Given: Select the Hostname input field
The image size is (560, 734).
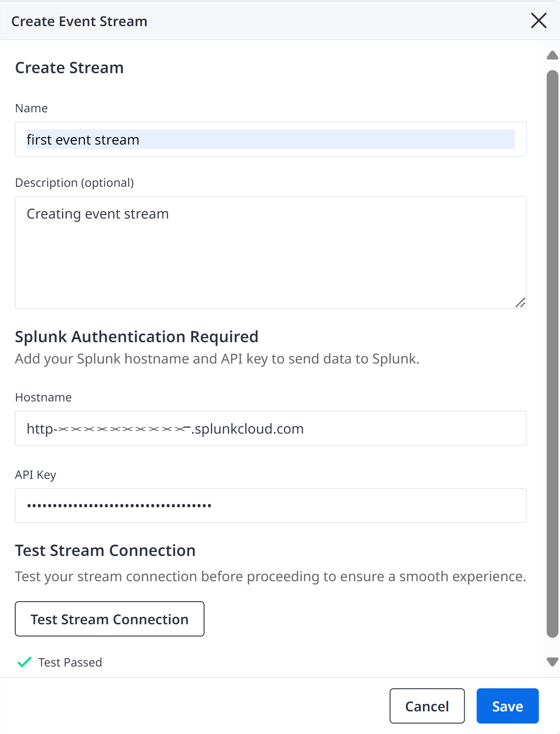Looking at the screenshot, I should pos(271,428).
